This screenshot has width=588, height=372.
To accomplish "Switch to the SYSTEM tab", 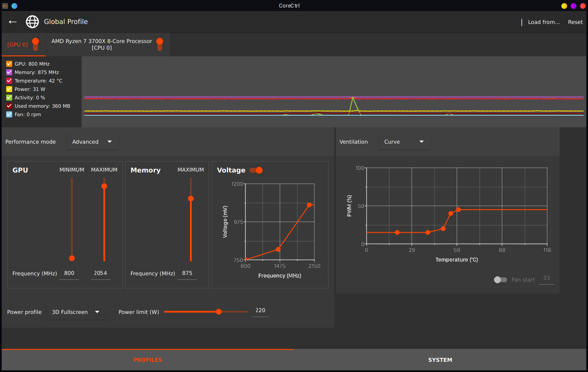I will [x=440, y=360].
